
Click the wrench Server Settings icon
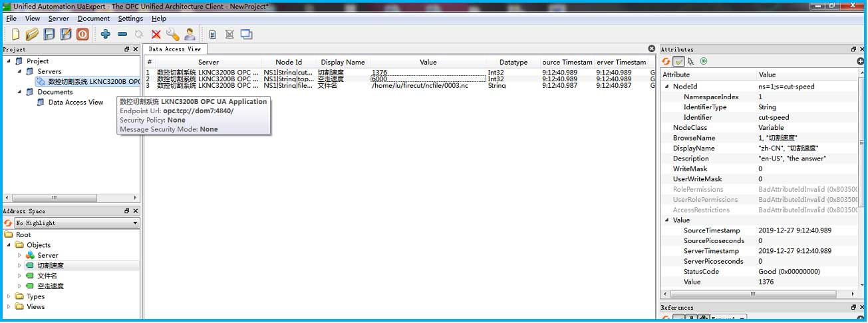172,34
